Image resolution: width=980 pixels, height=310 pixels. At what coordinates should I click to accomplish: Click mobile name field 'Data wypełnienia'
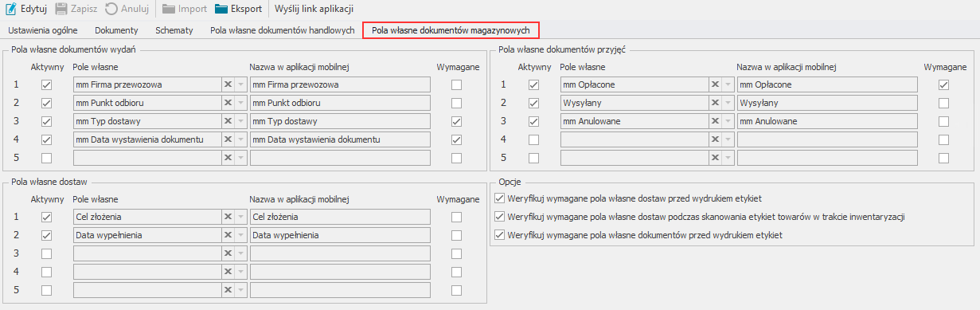340,235
